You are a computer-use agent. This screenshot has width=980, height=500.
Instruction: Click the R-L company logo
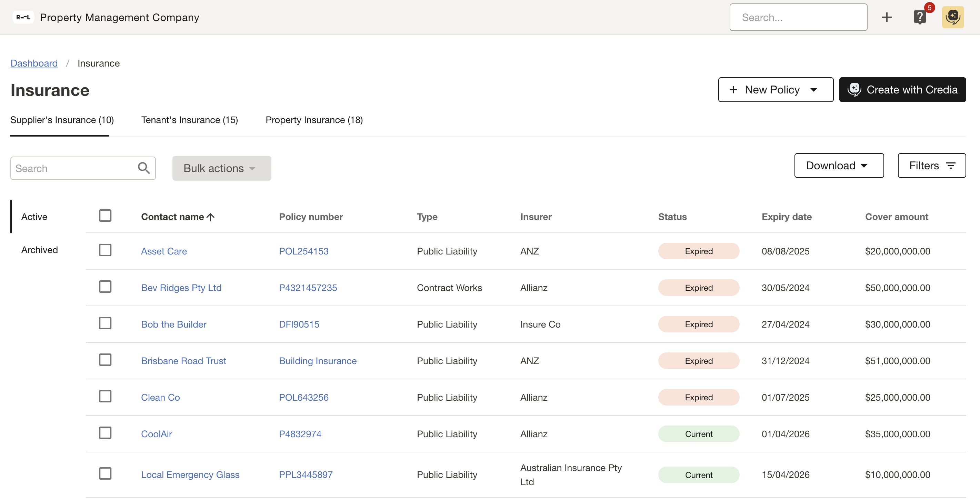click(x=23, y=18)
